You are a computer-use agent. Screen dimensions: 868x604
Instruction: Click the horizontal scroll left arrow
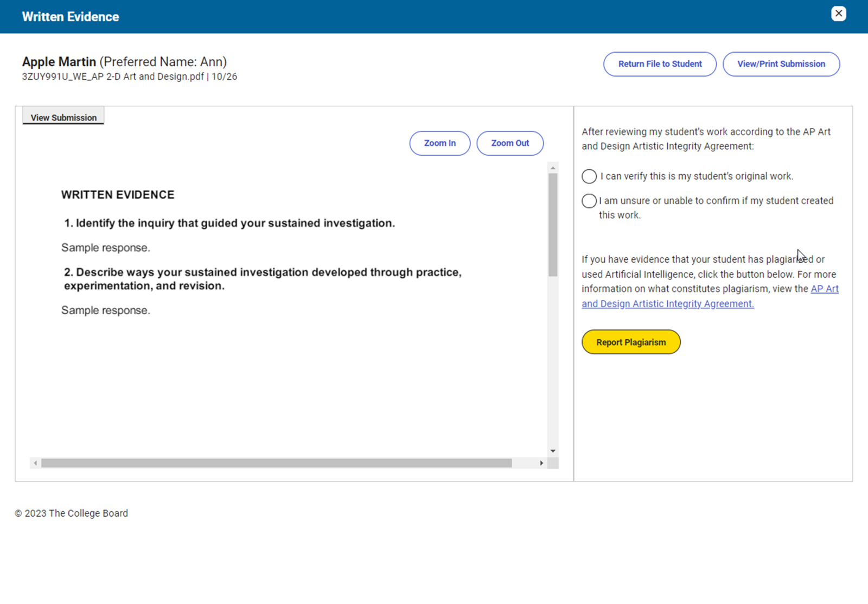(35, 463)
